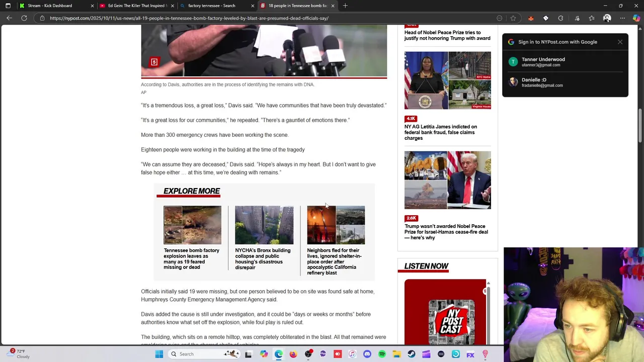The height and width of the screenshot is (362, 644).
Task: Choose Tanner Underwood Google account
Action: (565, 62)
